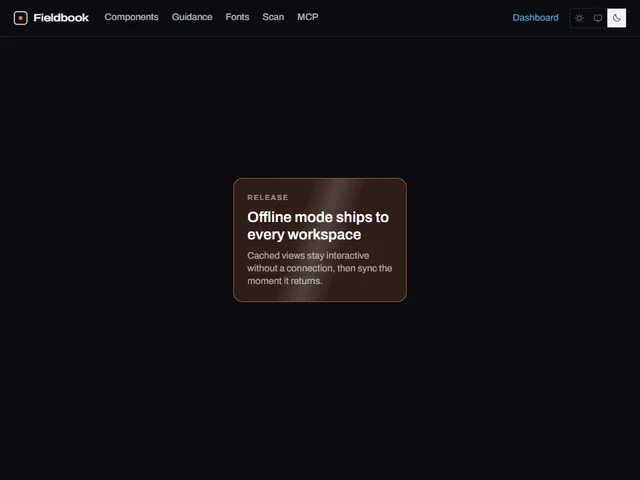The height and width of the screenshot is (480, 640).
Task: Click the 'Cached views stay interactive' text line
Action: [x=308, y=256]
